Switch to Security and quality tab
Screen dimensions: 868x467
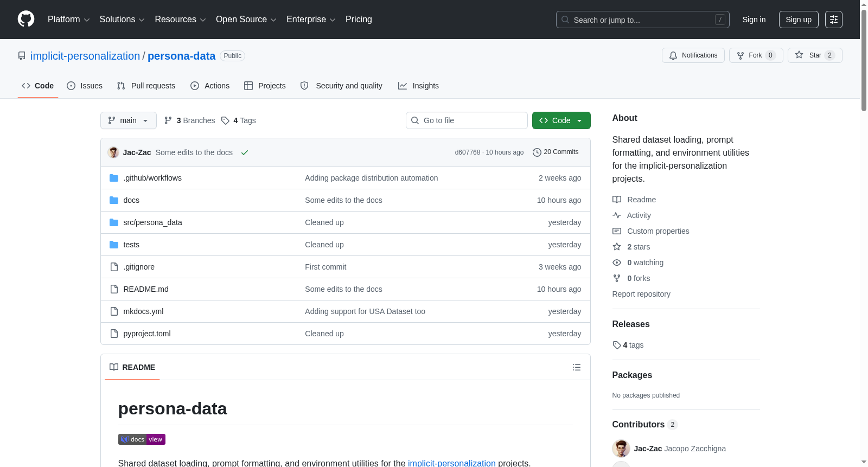(341, 86)
